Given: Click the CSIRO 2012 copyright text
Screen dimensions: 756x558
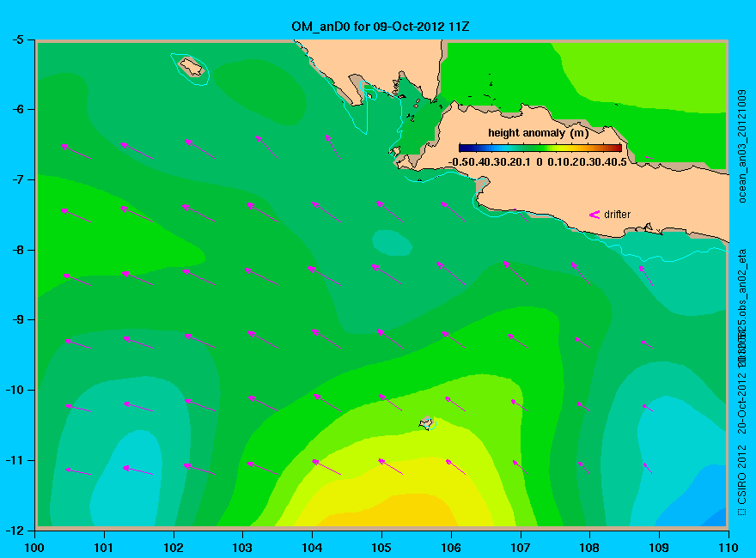Looking at the screenshot, I should [x=742, y=474].
